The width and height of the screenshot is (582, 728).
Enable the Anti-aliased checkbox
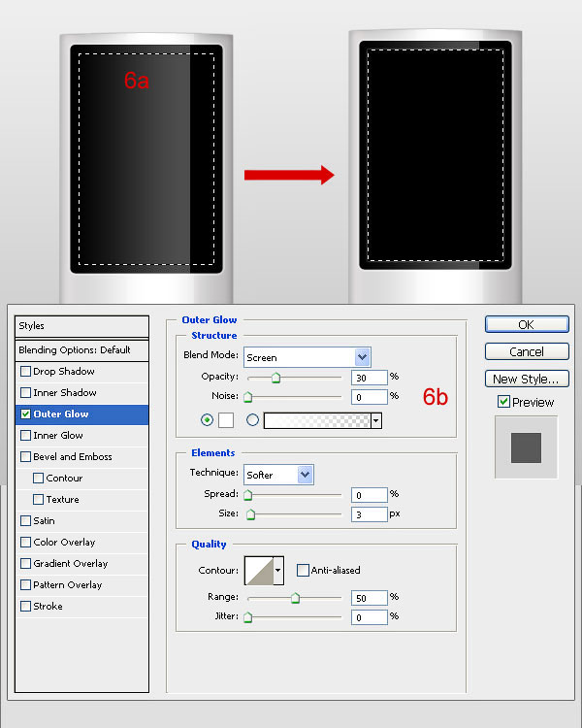[x=304, y=570]
